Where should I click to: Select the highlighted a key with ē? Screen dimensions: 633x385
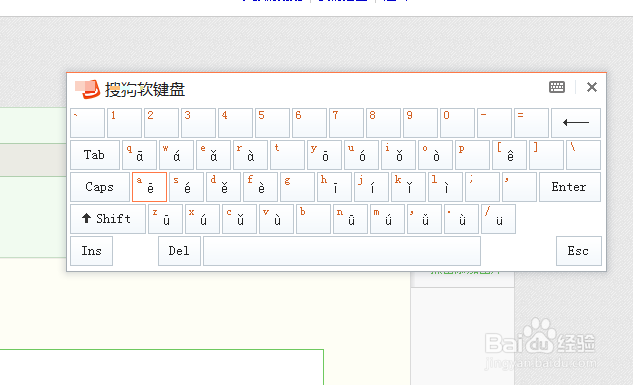pos(149,187)
